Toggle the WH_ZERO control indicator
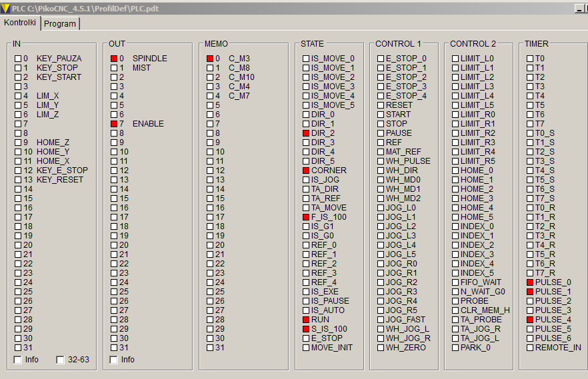 click(381, 348)
